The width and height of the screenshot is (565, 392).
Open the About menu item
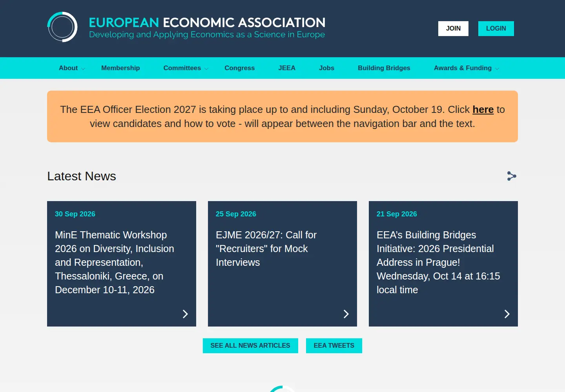point(68,68)
